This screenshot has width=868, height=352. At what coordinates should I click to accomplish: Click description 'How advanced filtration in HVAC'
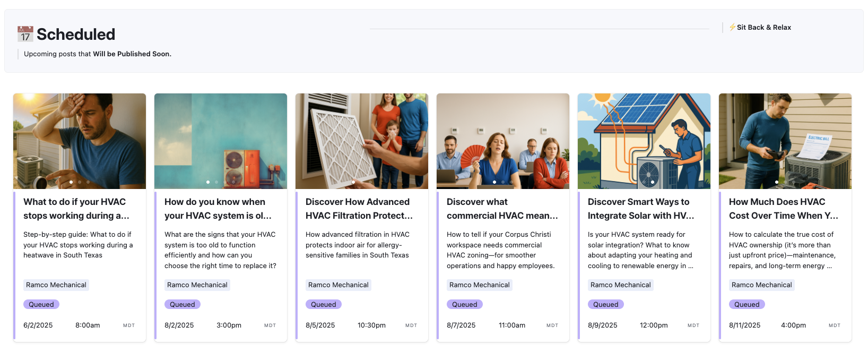point(358,245)
